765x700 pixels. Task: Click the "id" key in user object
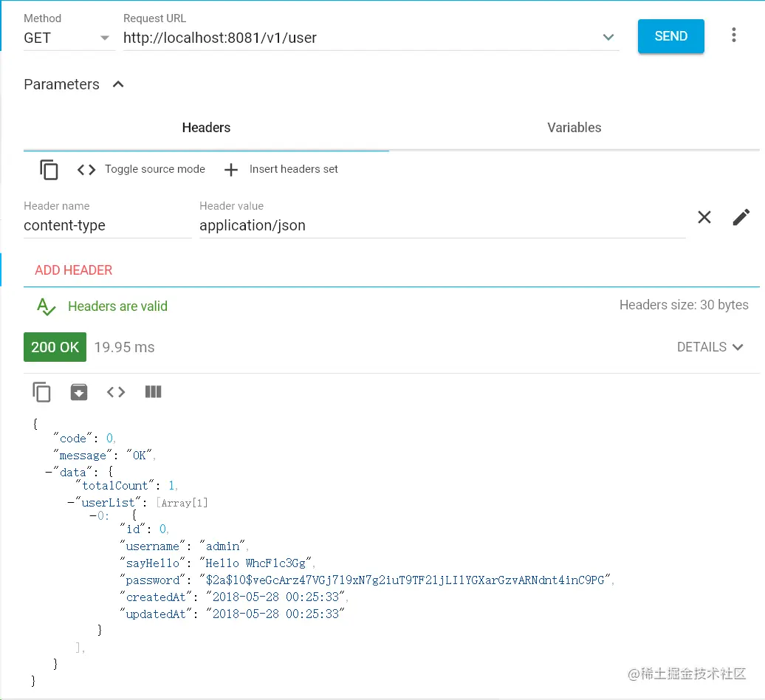click(x=133, y=529)
